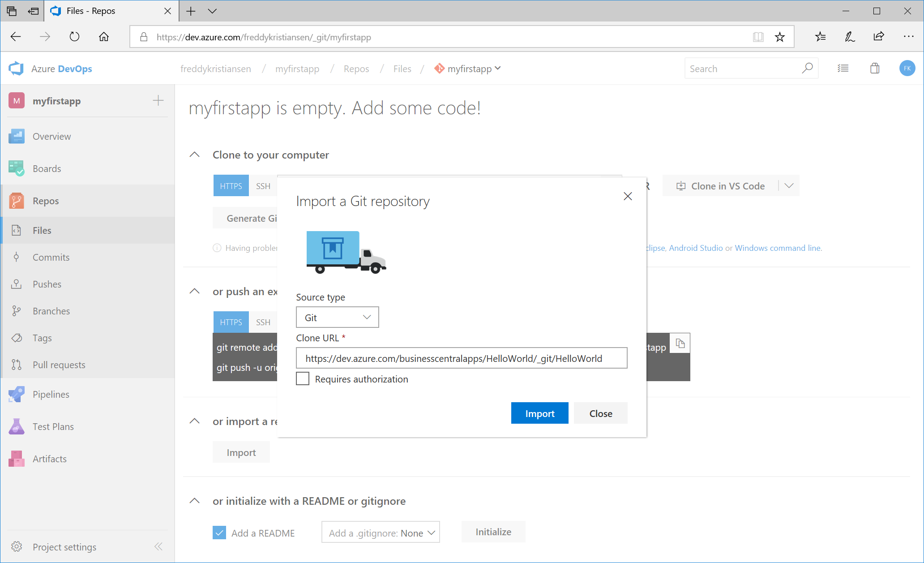Click the Project settings gear icon
This screenshot has width=924, height=563.
tap(17, 547)
